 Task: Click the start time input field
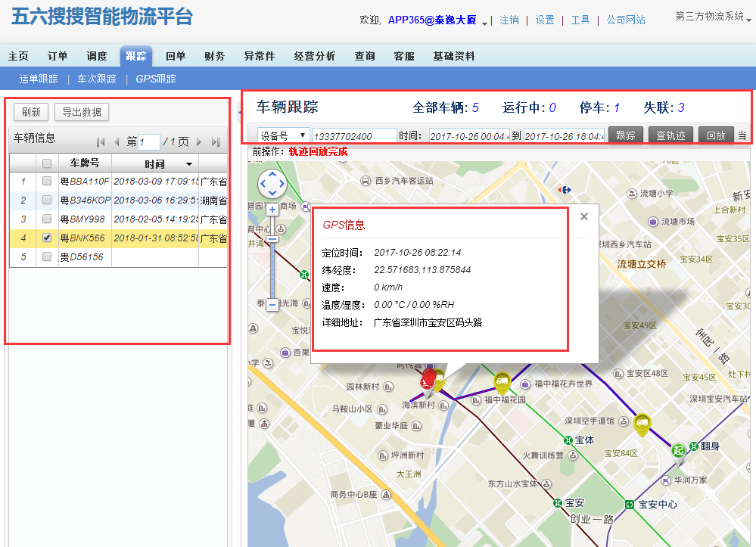point(468,136)
